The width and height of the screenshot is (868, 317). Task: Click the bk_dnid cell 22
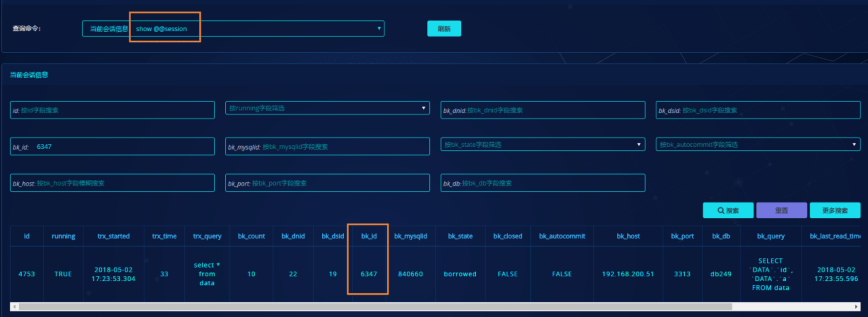[x=293, y=274]
